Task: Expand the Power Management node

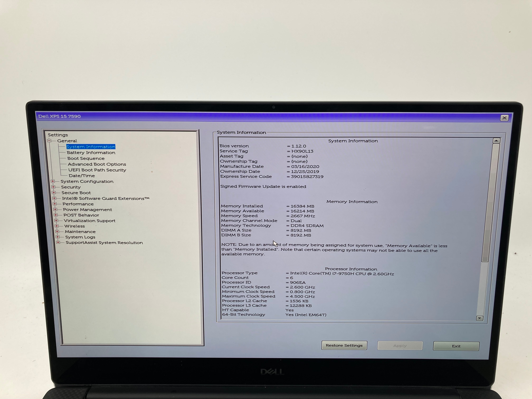Action: [x=55, y=210]
